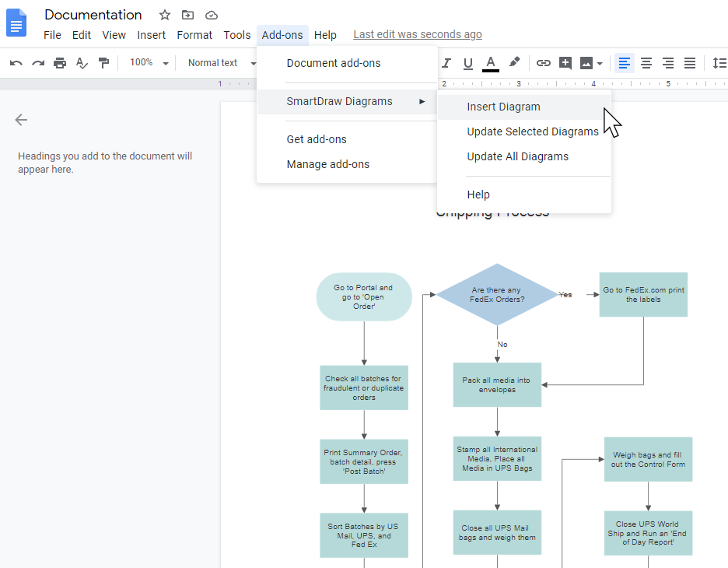
Task: Open the highlight color tool
Action: tap(514, 62)
